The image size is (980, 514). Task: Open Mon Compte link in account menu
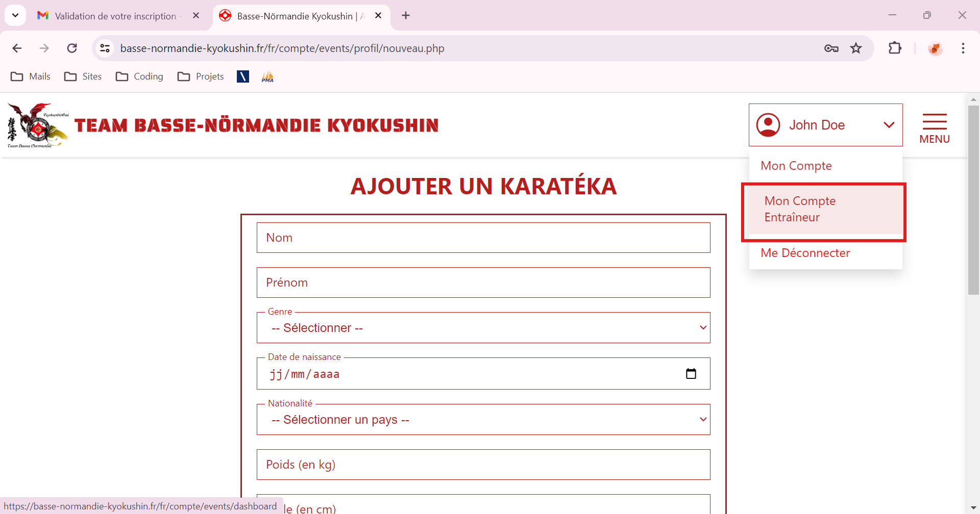point(796,166)
